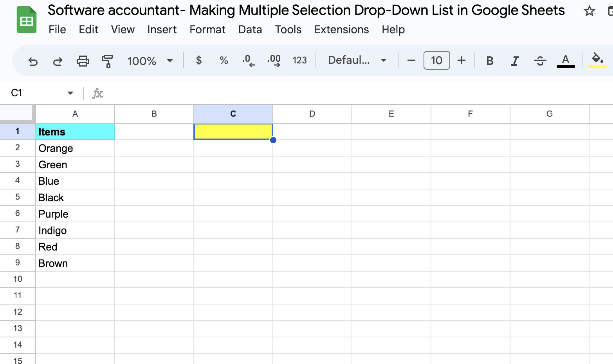Select row 13 header
Image resolution: width=613 pixels, height=364 pixels.
(18, 329)
